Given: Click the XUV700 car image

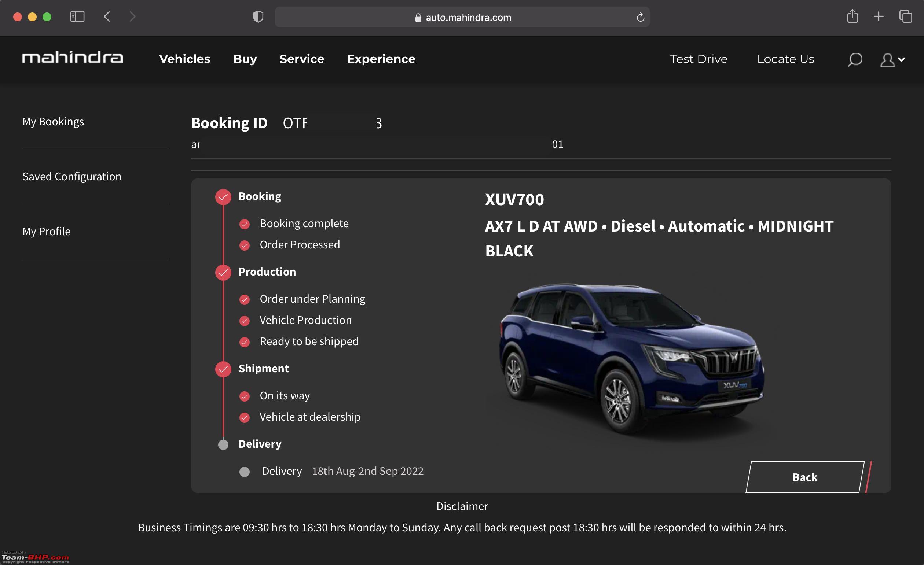Looking at the screenshot, I should pos(631,362).
